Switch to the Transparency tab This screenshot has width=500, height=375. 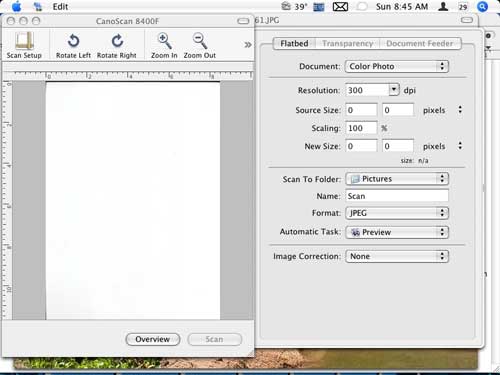point(347,44)
